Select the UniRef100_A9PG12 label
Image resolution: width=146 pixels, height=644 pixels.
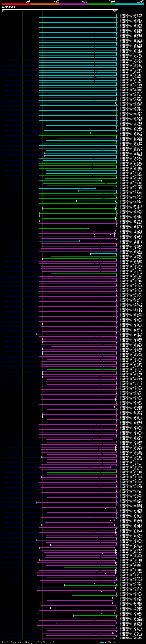[x=131, y=60]
